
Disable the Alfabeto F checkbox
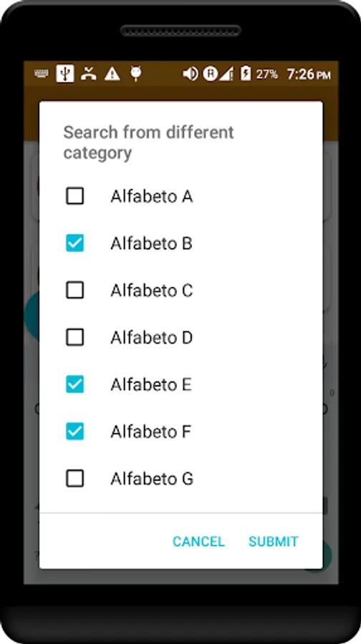coord(74,431)
